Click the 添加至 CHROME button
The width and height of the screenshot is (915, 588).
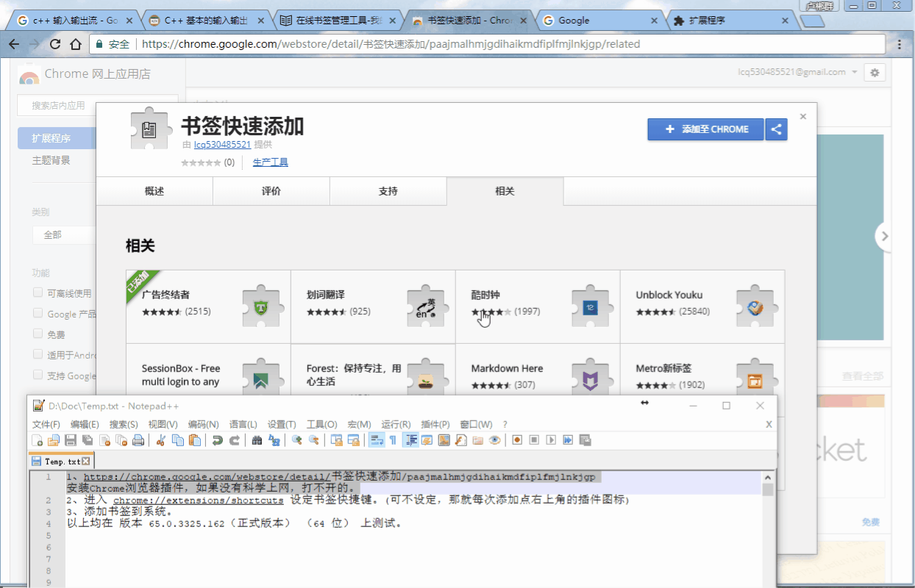(706, 129)
